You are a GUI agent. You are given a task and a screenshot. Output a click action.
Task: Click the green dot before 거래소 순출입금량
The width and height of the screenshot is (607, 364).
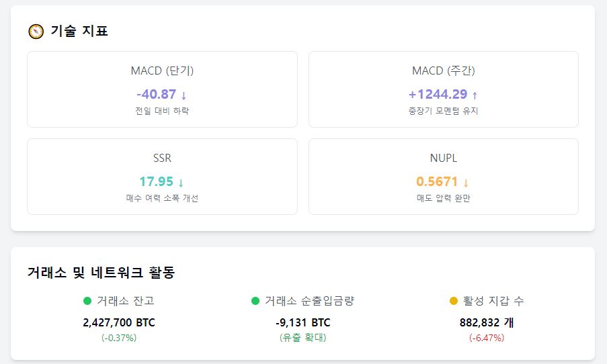click(255, 301)
